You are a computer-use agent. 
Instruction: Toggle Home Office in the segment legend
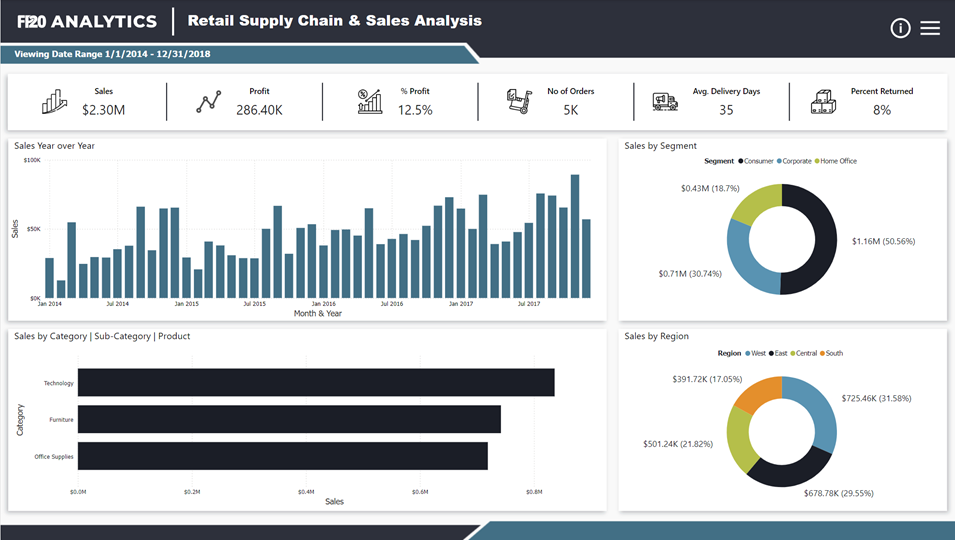coord(838,161)
